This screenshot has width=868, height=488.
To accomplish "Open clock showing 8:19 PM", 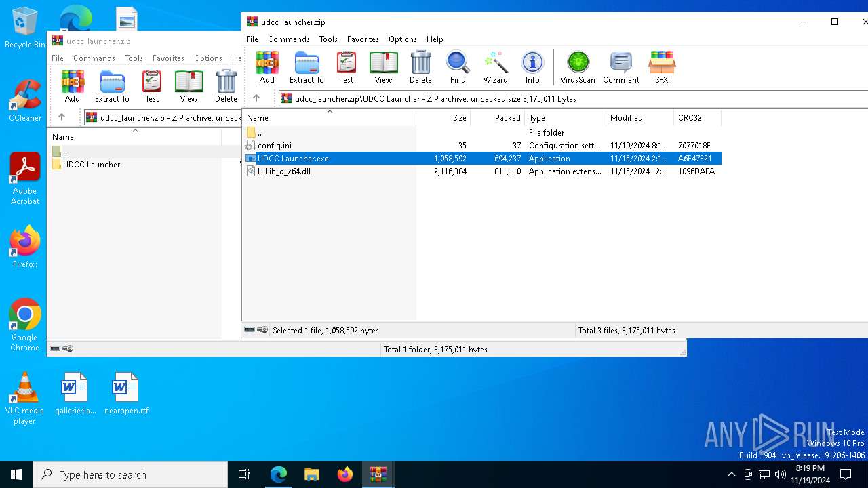I will click(810, 474).
